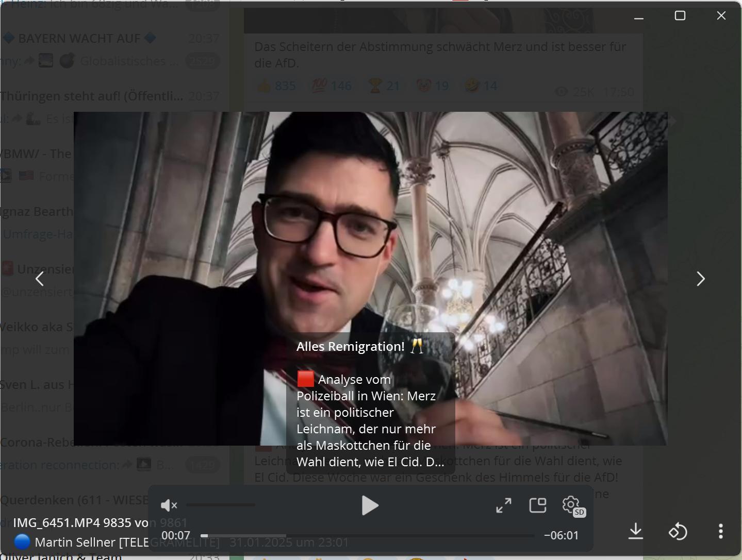Click the date 31.01.2025 um 23:01
Screen dimensions: 742x560
289,542
